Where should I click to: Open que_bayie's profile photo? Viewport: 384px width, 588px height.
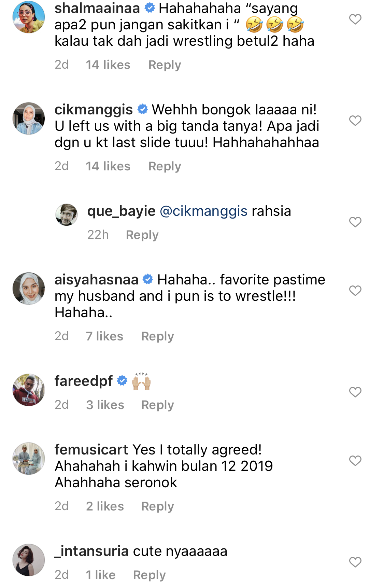point(67,215)
